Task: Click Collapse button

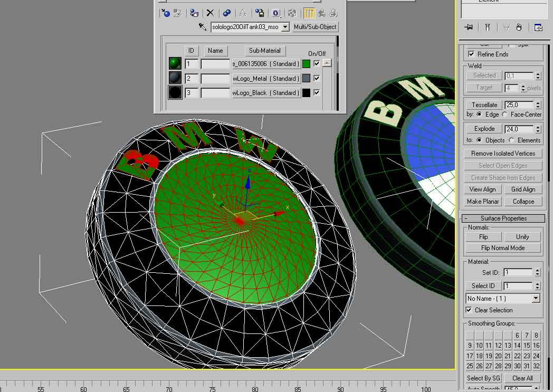Action: coord(523,202)
